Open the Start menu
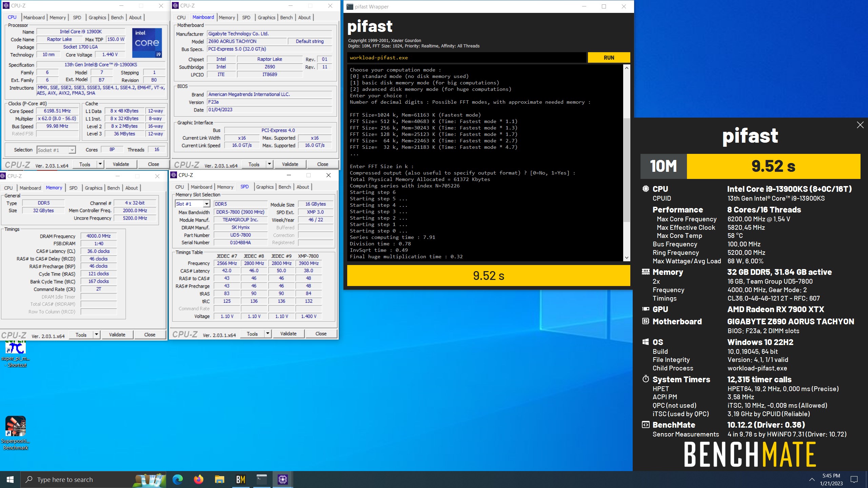 (x=10, y=480)
